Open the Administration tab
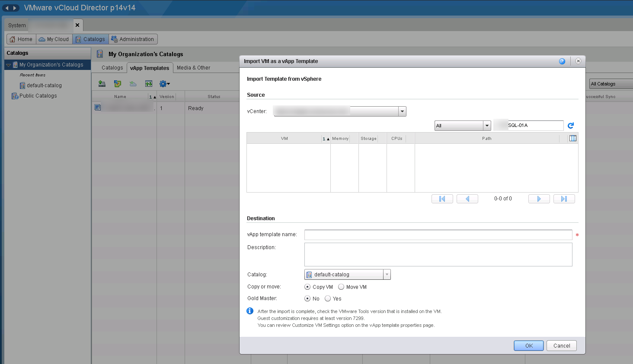Image resolution: width=633 pixels, height=364 pixels. coord(133,39)
